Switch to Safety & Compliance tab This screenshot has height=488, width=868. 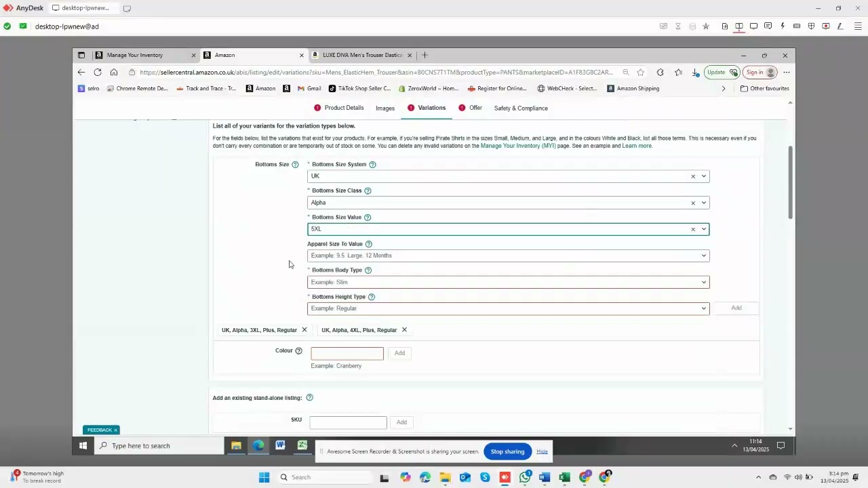click(521, 108)
